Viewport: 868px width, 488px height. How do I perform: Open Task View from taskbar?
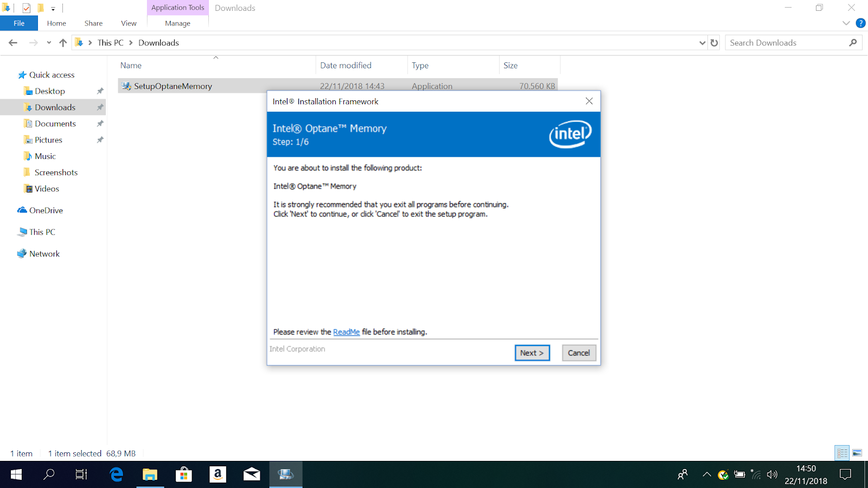pyautogui.click(x=81, y=475)
